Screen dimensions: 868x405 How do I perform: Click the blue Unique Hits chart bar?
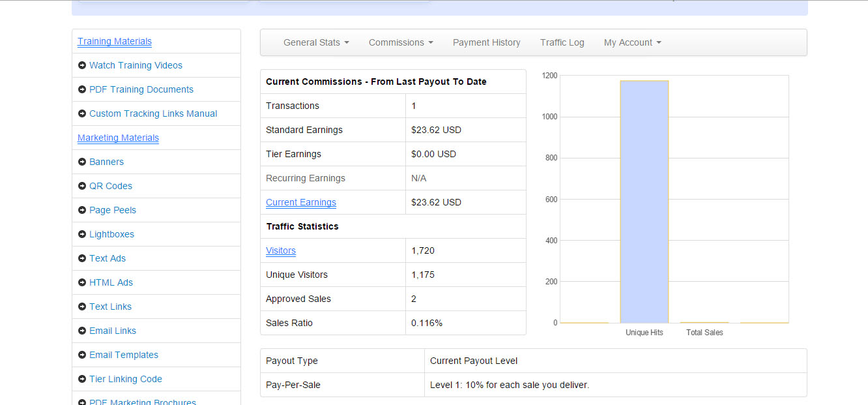(644, 202)
